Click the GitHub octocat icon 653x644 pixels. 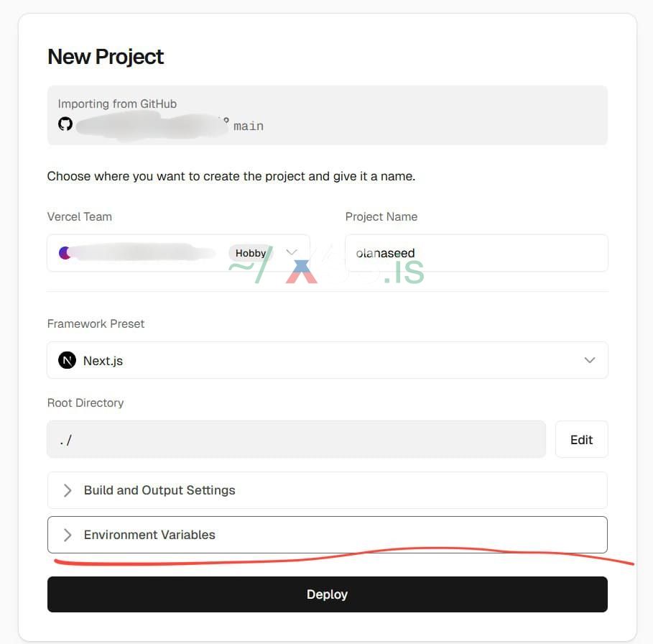point(65,124)
